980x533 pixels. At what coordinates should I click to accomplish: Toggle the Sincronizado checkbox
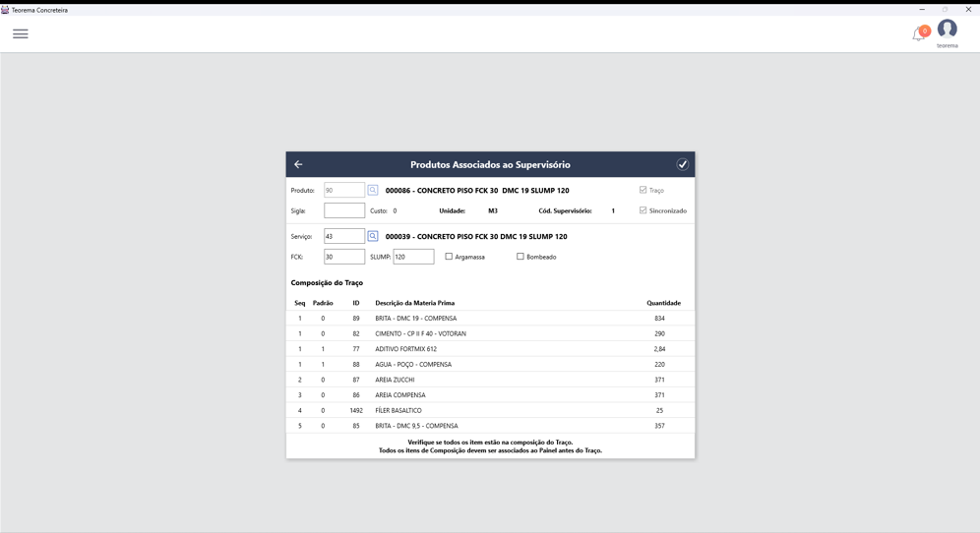pos(643,210)
